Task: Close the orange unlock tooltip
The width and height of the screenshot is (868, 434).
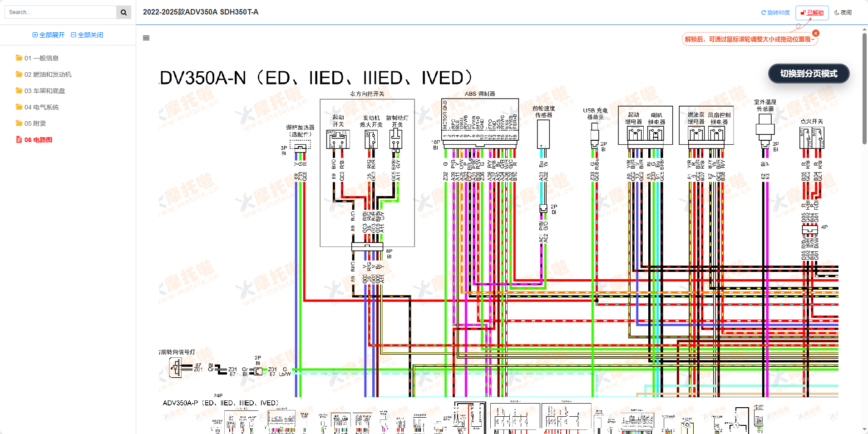Action: 816,33
